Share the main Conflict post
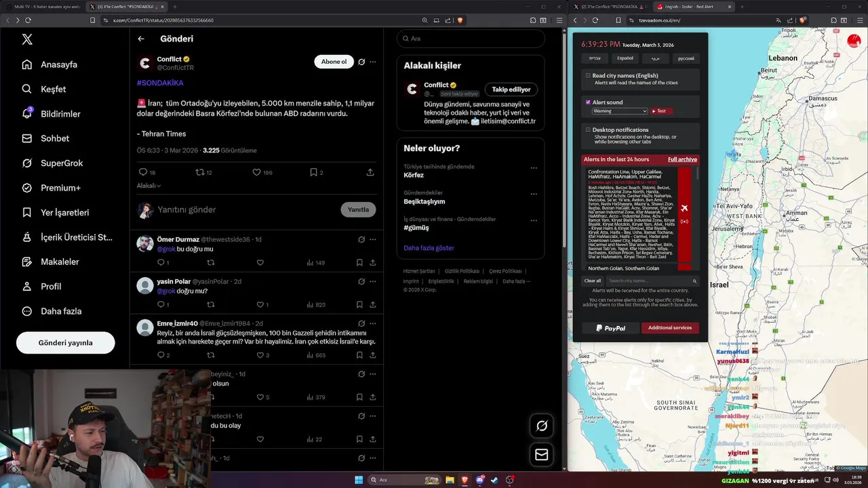Screen dimensions: 868x488 pos(370,172)
